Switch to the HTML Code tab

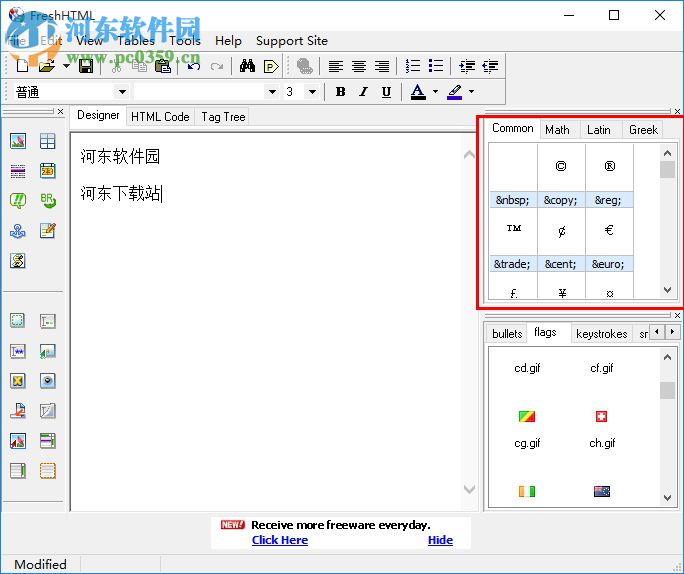click(160, 117)
